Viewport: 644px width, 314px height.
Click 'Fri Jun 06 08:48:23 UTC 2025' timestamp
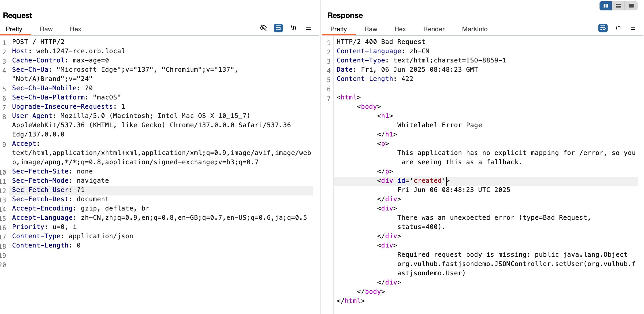click(x=454, y=190)
